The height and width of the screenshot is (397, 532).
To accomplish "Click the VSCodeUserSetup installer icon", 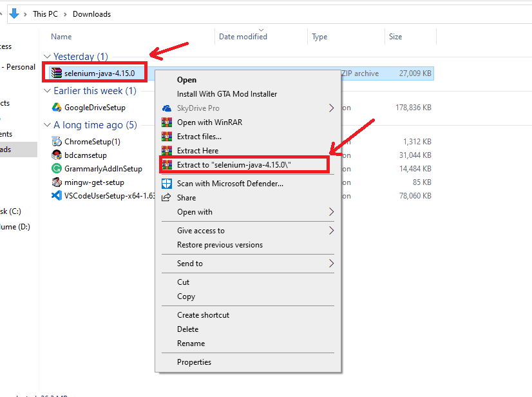I will 57,196.
